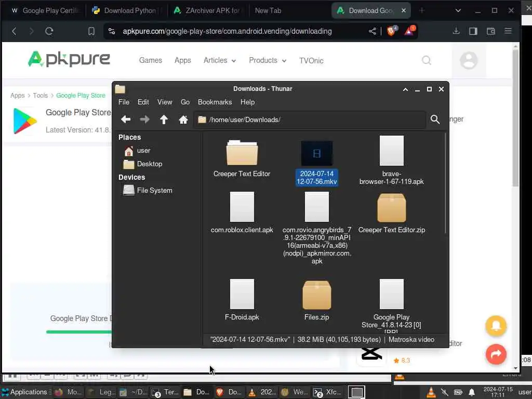Open Games on APKPure
This screenshot has height=399, width=532.
[150, 60]
